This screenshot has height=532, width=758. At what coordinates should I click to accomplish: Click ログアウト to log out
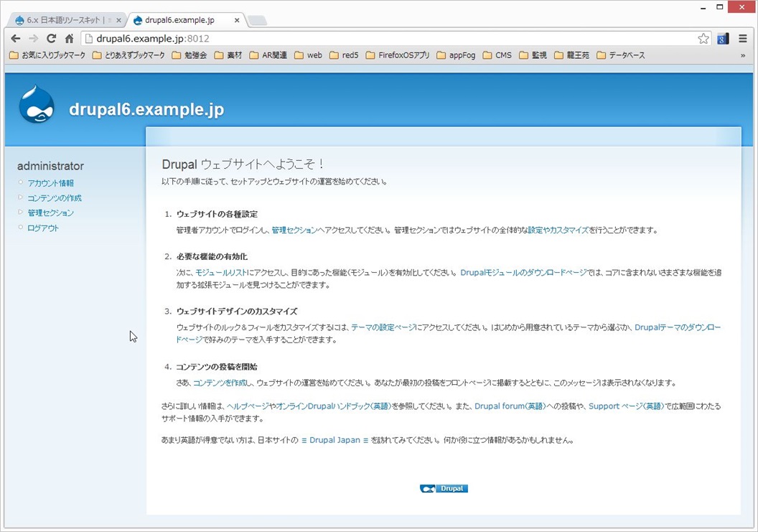pos(43,228)
